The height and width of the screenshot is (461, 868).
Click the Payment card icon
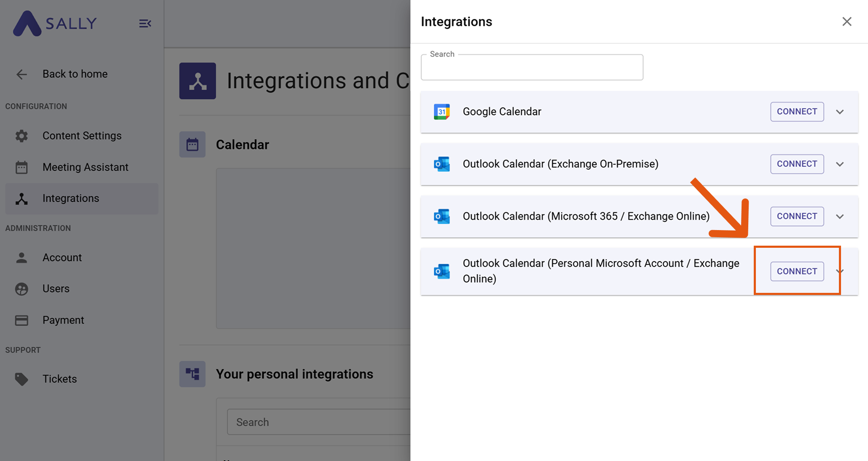point(21,320)
